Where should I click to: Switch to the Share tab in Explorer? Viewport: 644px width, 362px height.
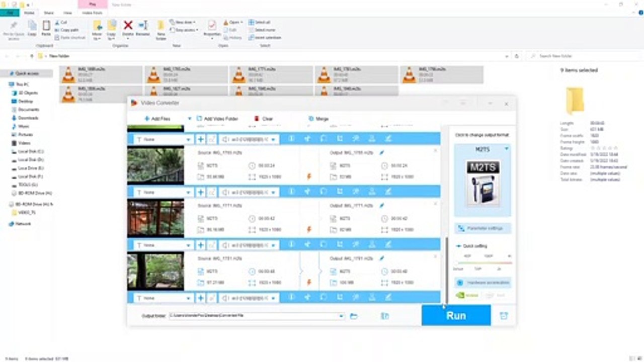[49, 13]
